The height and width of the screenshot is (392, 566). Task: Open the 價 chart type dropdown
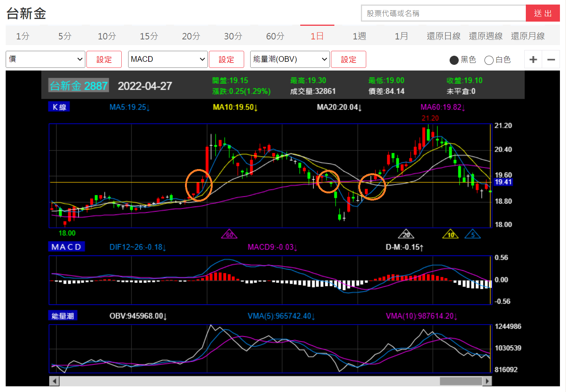coord(45,59)
